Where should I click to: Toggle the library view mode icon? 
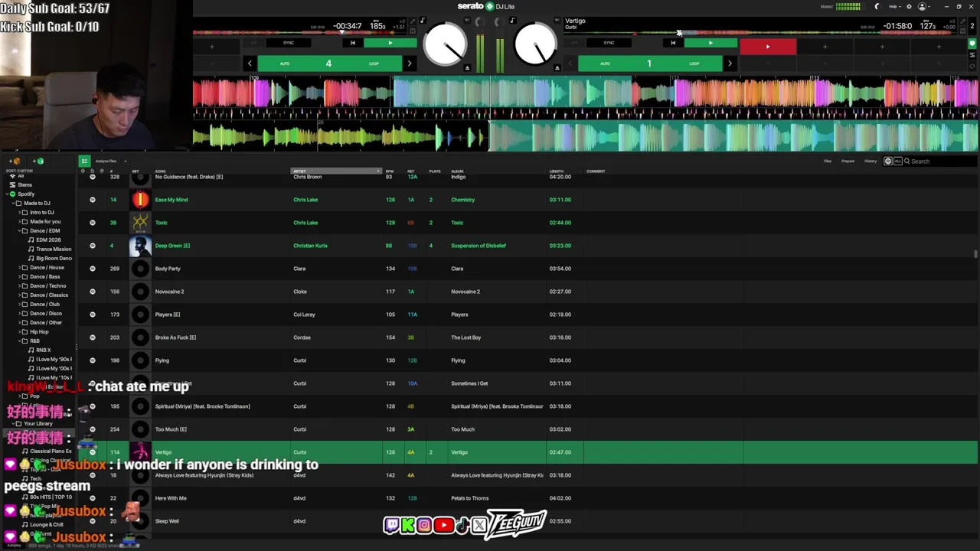[x=84, y=161]
